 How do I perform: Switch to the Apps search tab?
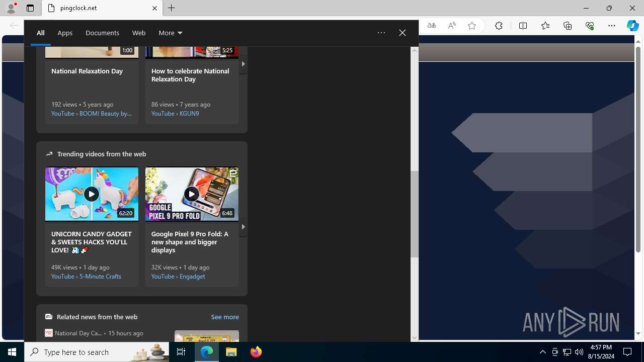pos(65,33)
